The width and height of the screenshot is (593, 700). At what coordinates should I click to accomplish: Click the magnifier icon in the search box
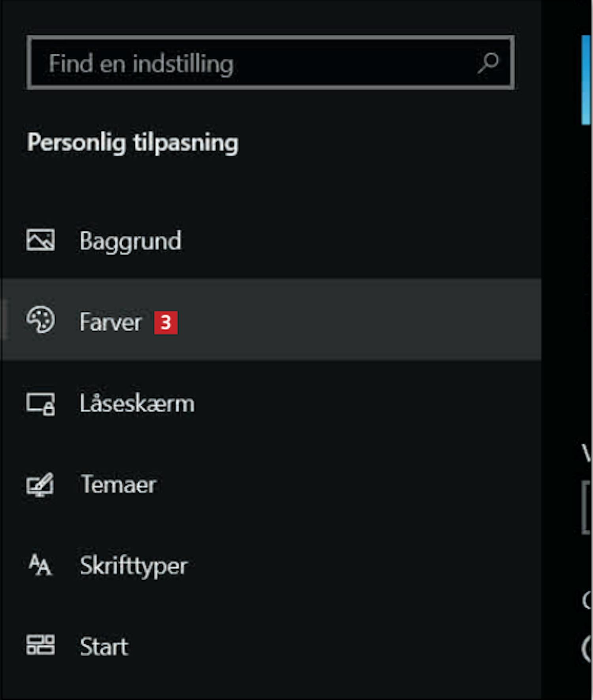(x=488, y=63)
